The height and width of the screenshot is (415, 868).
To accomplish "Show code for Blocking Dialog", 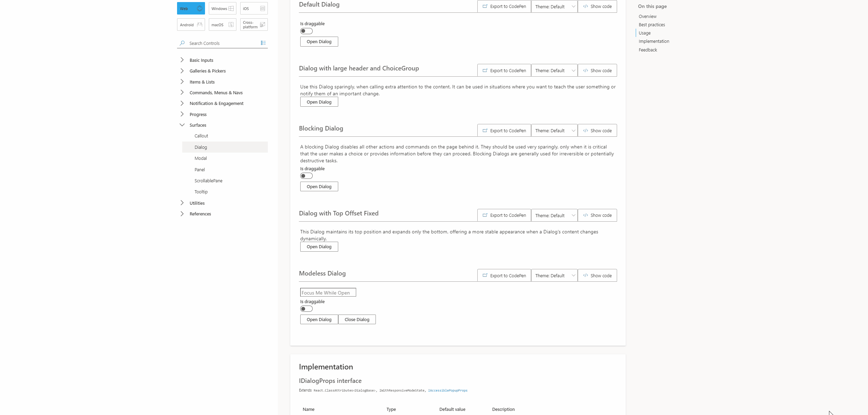I will pyautogui.click(x=597, y=131).
